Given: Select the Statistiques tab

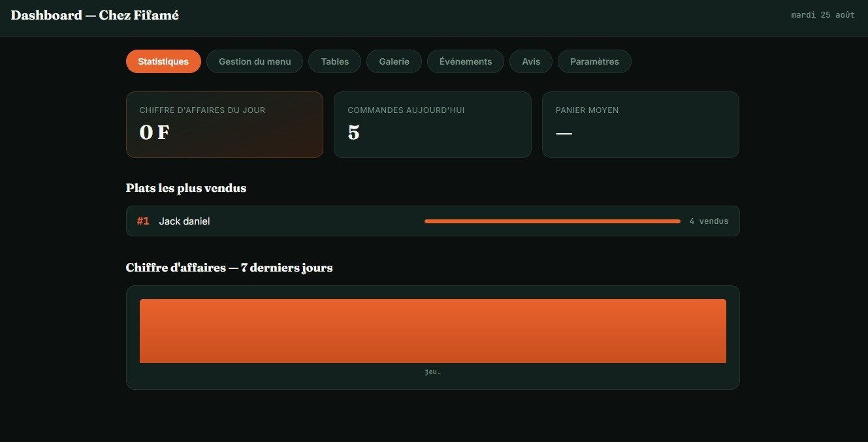Looking at the screenshot, I should click(x=163, y=61).
